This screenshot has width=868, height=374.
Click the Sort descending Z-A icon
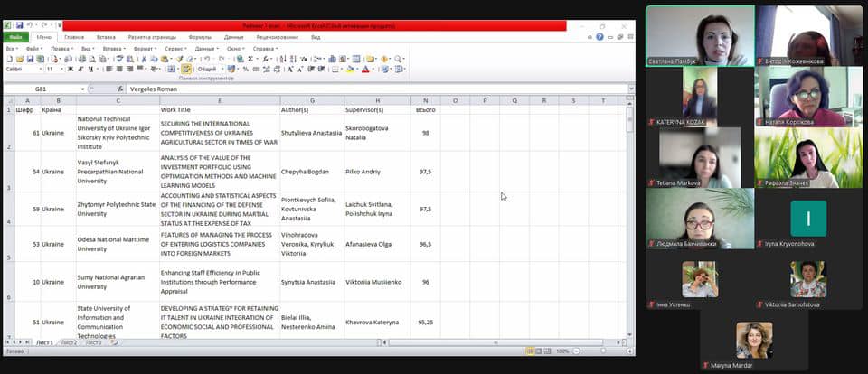click(x=292, y=60)
